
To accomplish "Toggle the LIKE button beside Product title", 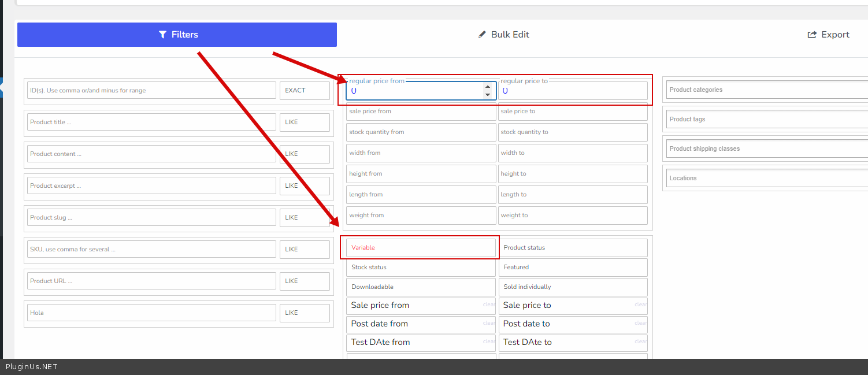I will [305, 122].
